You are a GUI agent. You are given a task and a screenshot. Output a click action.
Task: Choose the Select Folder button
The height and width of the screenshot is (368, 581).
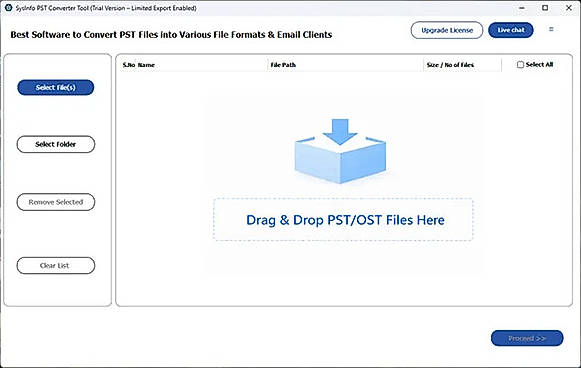(56, 144)
